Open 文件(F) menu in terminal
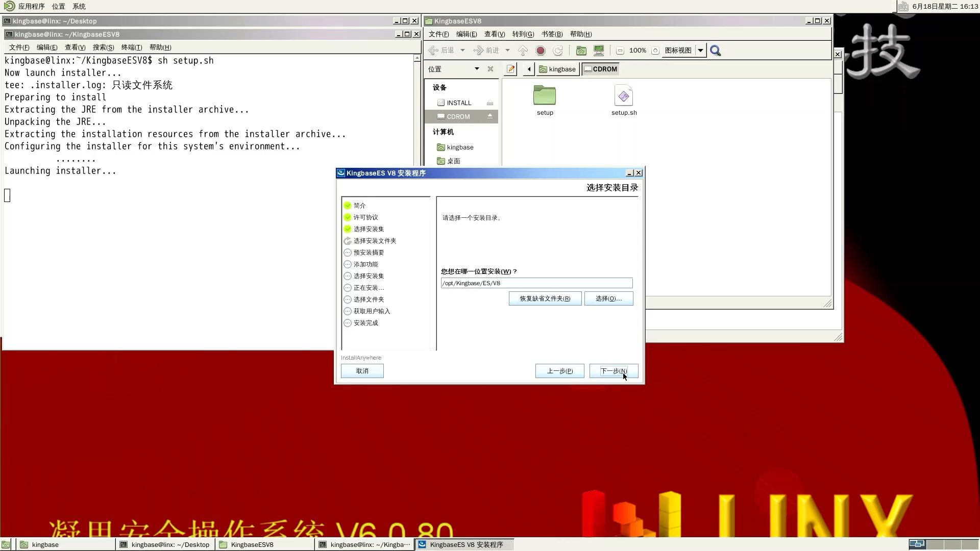Image resolution: width=980 pixels, height=551 pixels. [19, 47]
